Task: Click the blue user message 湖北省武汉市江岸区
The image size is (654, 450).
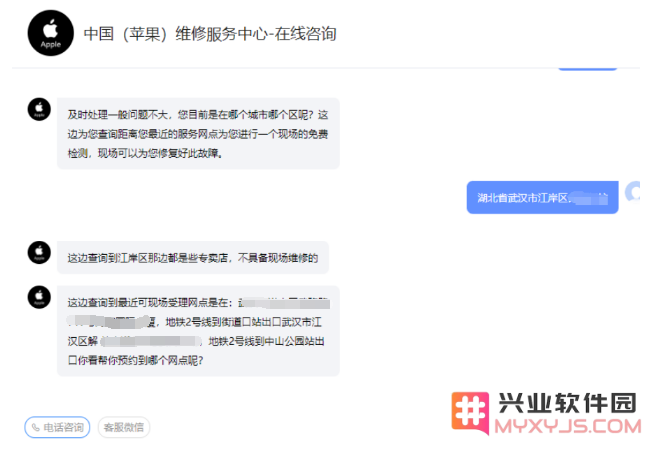Action: coord(542,197)
